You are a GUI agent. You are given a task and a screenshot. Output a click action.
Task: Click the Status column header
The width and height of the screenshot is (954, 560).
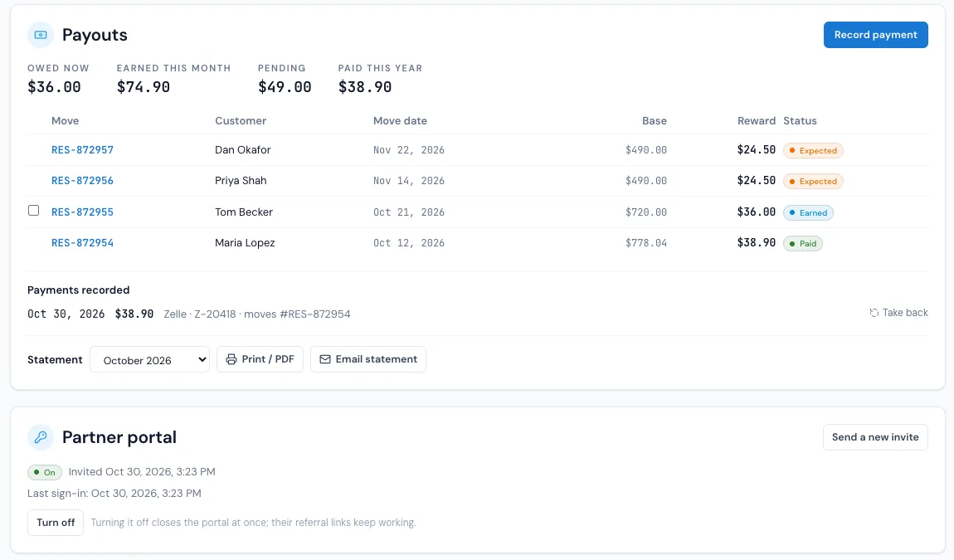point(800,120)
